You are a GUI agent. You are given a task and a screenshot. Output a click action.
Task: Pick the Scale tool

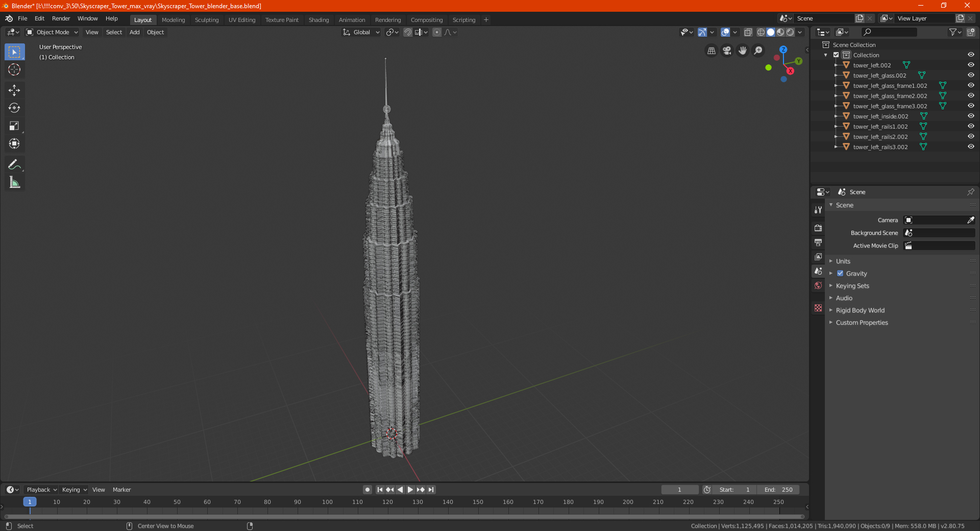pos(14,126)
